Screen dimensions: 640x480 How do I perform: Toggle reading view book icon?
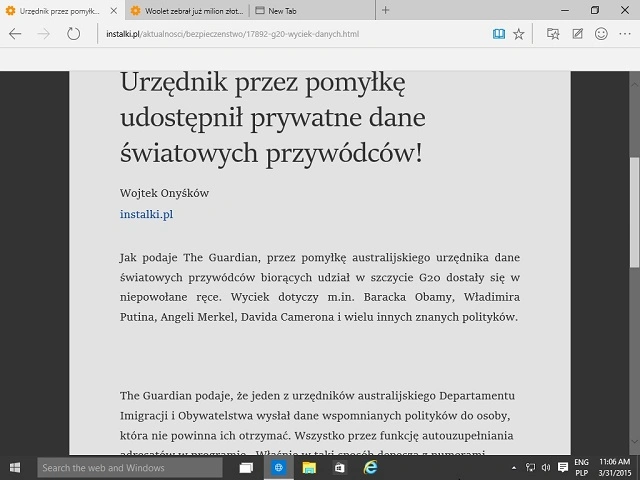coord(498,34)
